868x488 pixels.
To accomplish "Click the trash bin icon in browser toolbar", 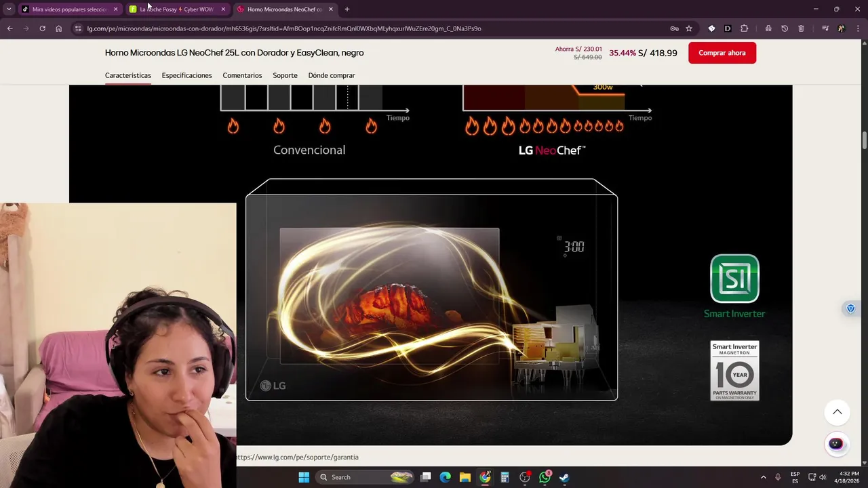I will (801, 28).
